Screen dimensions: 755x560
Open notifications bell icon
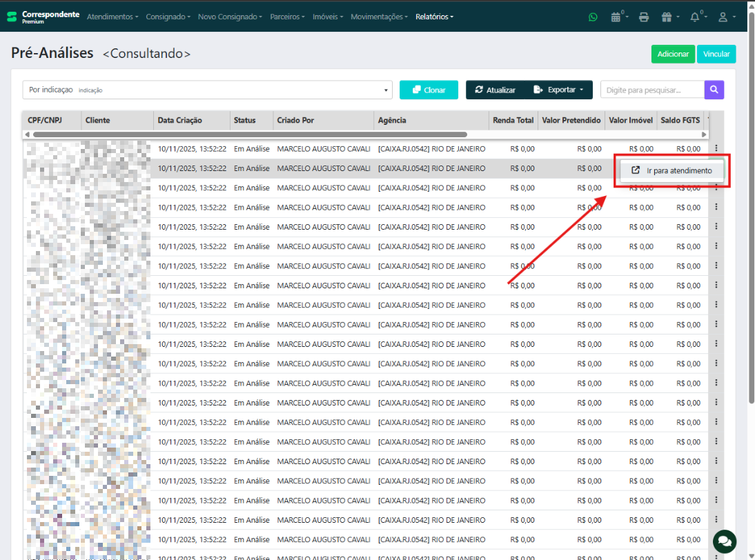pyautogui.click(x=696, y=17)
